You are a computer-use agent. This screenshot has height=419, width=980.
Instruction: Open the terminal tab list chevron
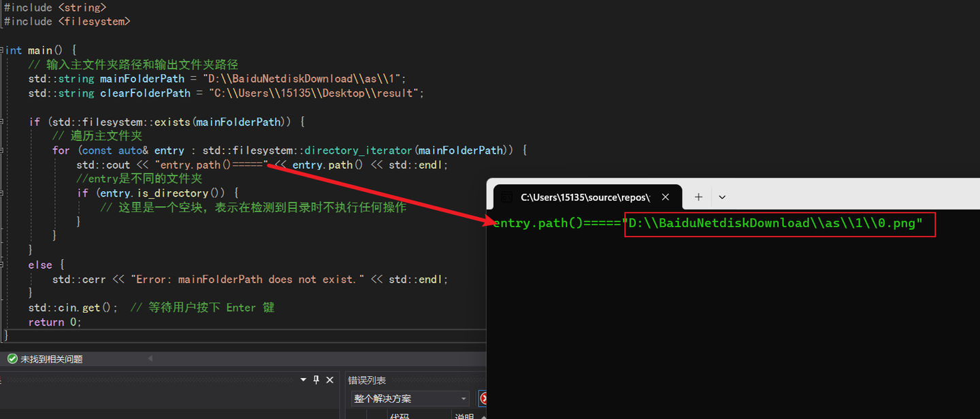[721, 197]
